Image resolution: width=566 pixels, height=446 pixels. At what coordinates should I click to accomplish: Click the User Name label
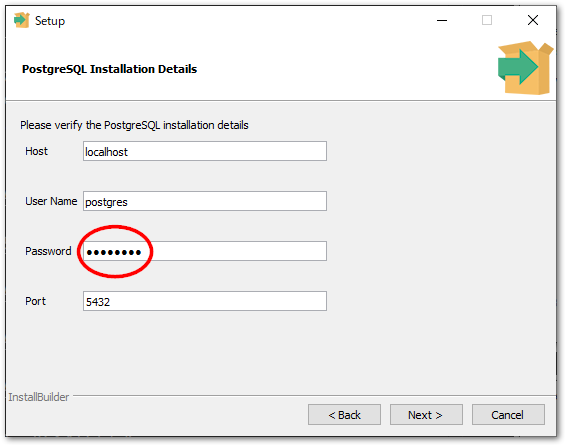click(x=51, y=201)
